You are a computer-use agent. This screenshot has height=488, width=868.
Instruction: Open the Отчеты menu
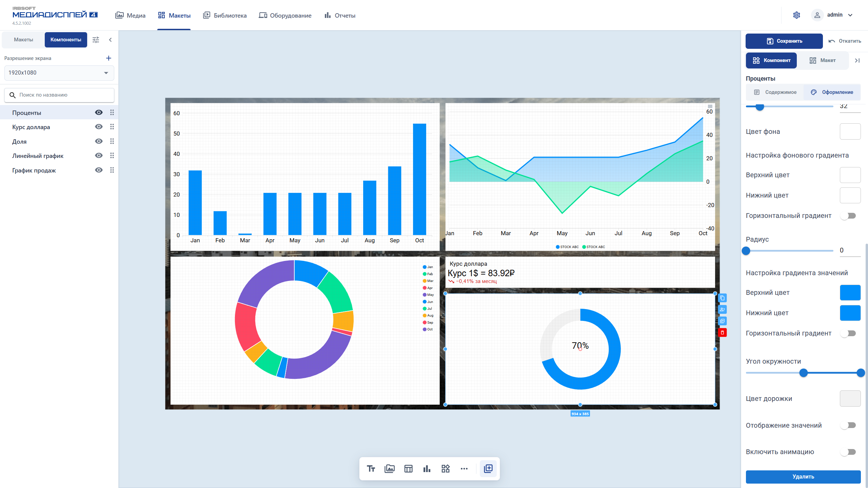(x=340, y=15)
